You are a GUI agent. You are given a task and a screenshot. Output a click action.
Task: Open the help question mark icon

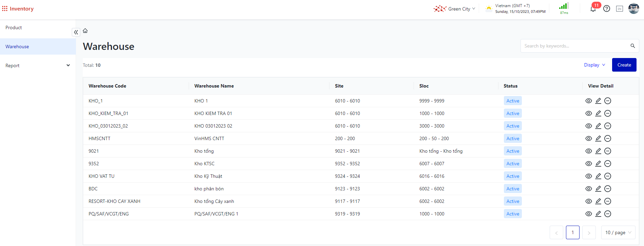(x=607, y=9)
